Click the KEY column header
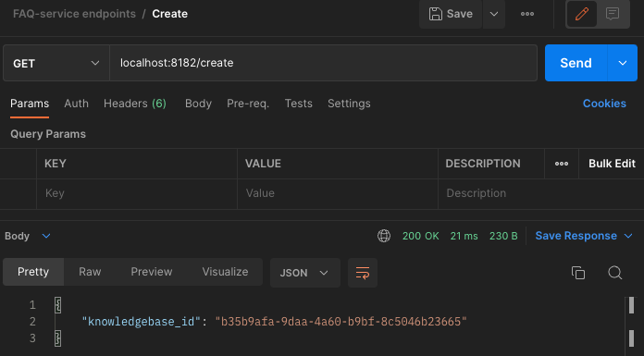Viewport: 644px width, 356px height. (55, 164)
